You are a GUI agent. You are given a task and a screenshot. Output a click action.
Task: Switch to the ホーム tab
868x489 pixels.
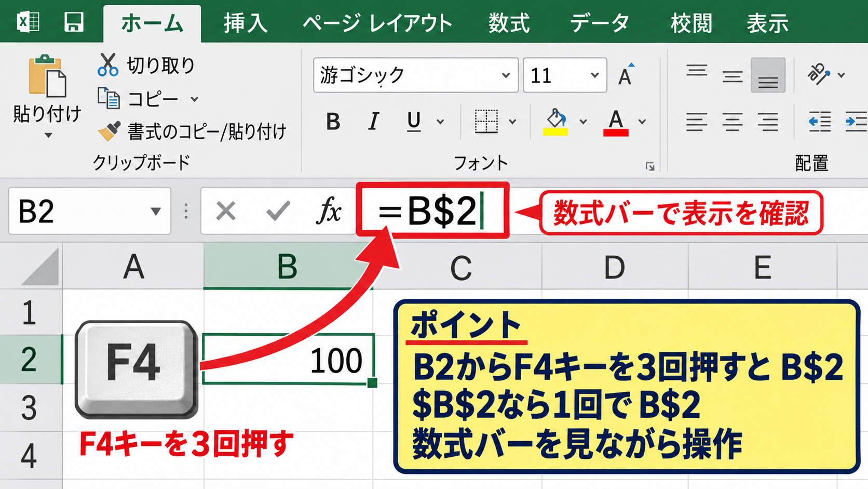[x=152, y=24]
